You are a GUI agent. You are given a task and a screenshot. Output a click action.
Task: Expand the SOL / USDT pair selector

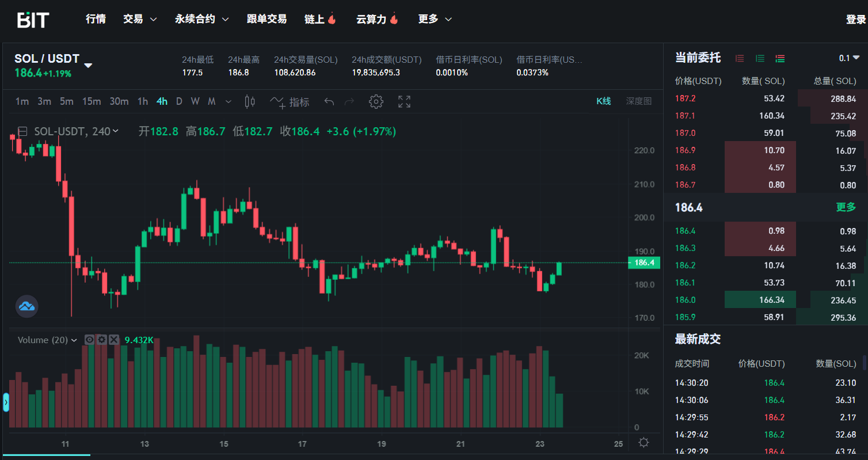point(88,65)
